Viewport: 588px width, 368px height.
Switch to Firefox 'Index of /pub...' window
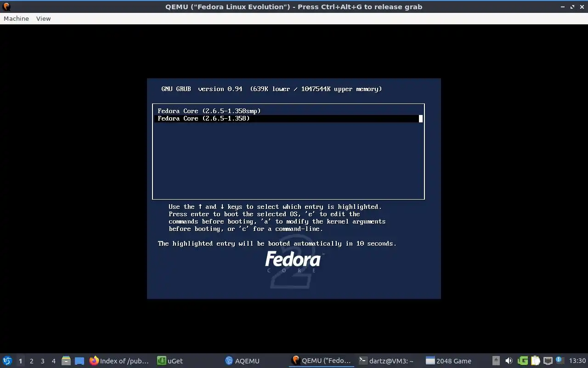pos(119,361)
